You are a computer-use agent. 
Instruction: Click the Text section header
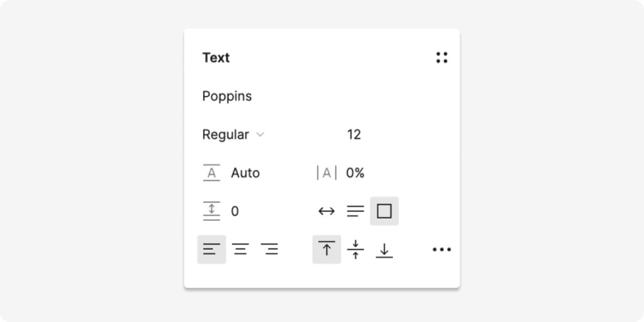[x=216, y=58]
